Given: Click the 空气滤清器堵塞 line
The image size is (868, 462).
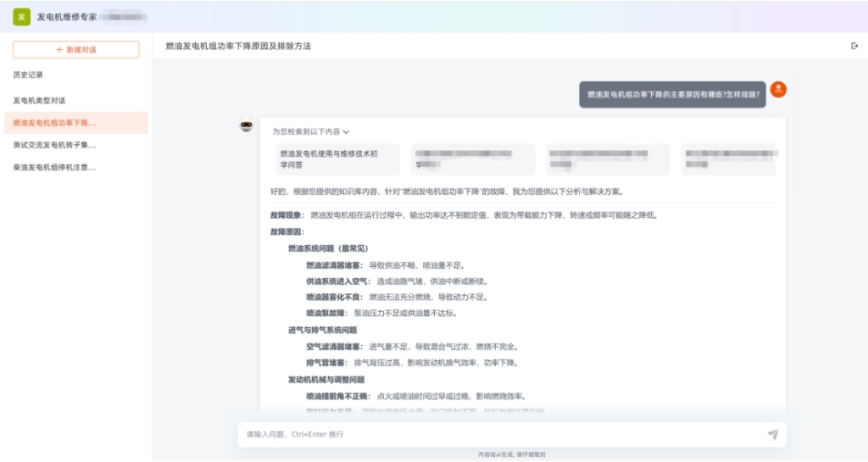Looking at the screenshot, I should (x=413, y=347).
